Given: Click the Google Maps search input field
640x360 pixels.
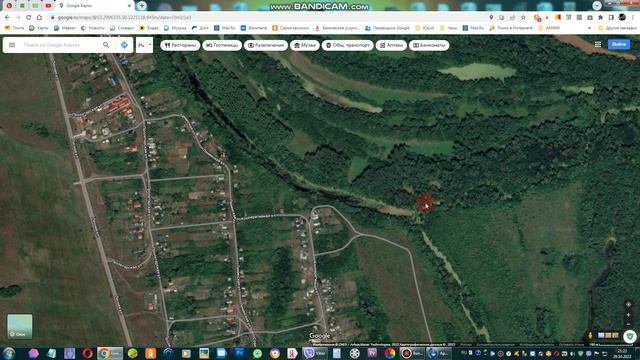Looking at the screenshot, I should point(59,45).
